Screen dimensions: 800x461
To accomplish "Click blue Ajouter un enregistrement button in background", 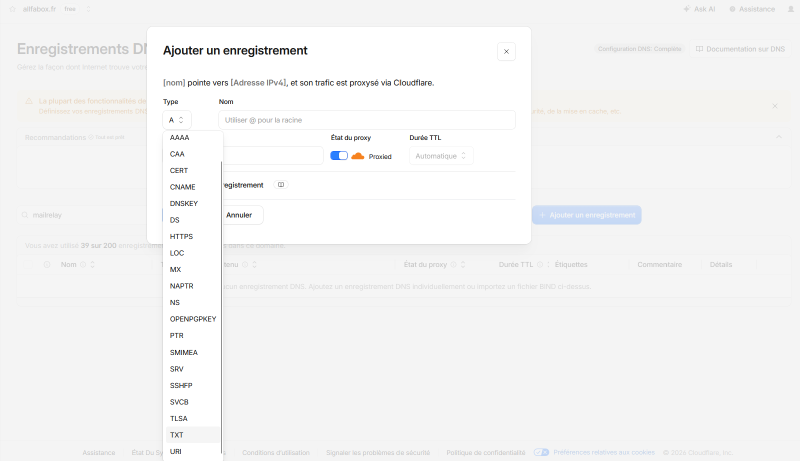I will coord(586,215).
